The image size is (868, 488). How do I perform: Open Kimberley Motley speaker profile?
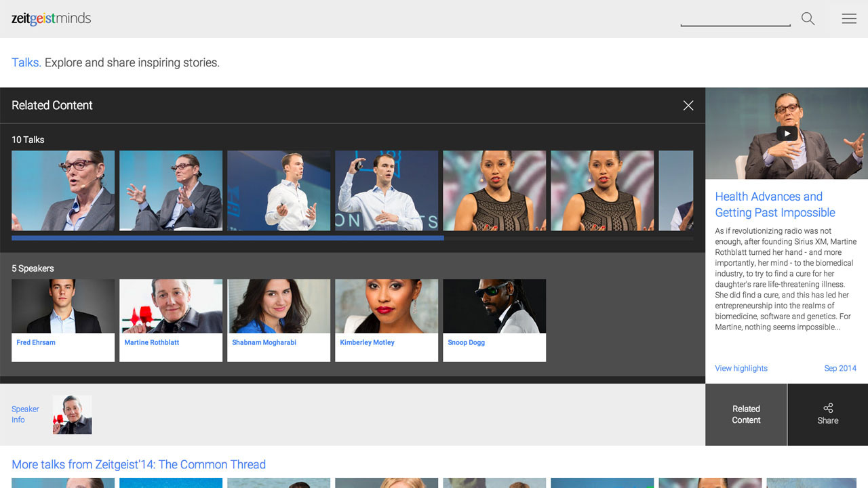(387, 320)
